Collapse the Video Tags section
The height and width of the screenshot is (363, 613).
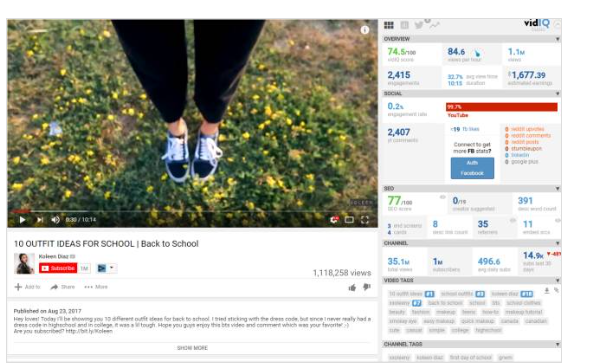tap(557, 281)
